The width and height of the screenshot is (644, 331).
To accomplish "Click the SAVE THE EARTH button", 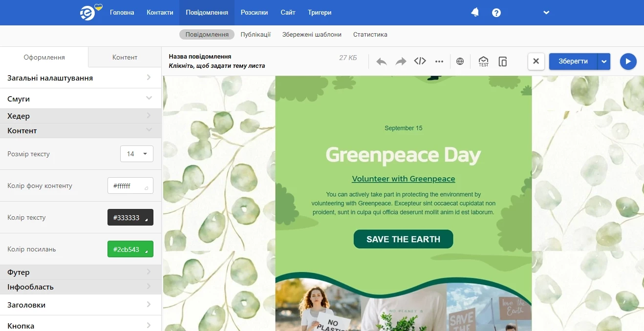I will 404,239.
